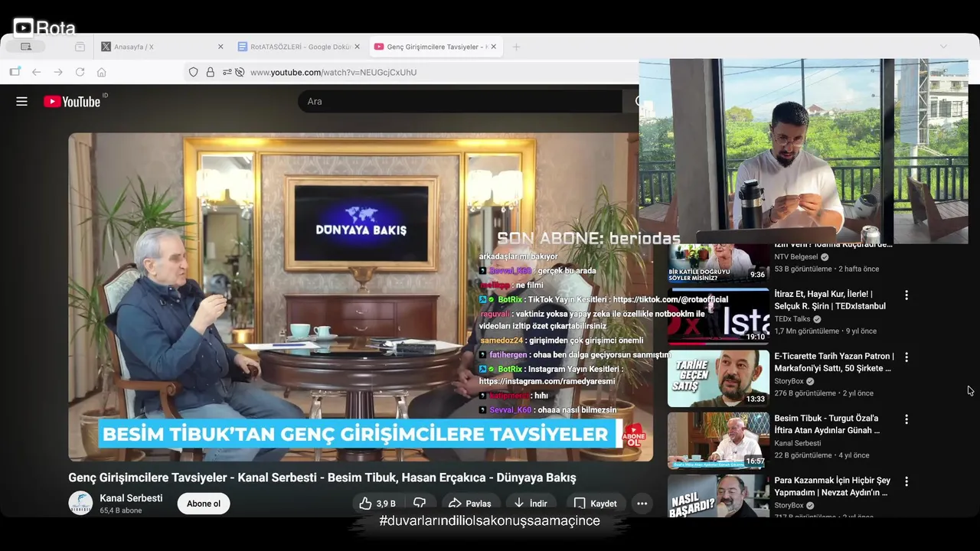Viewport: 980px width, 551px height.
Task: Open the Tarihe Geçen Satış 13:33 thumbnail
Action: (x=718, y=378)
